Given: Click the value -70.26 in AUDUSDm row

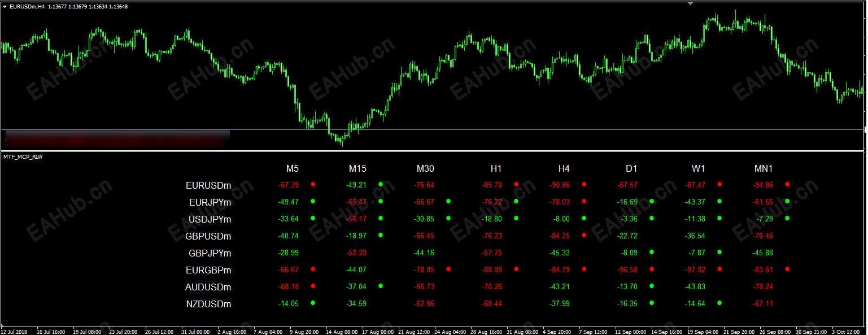Looking at the screenshot, I should pos(492,286).
